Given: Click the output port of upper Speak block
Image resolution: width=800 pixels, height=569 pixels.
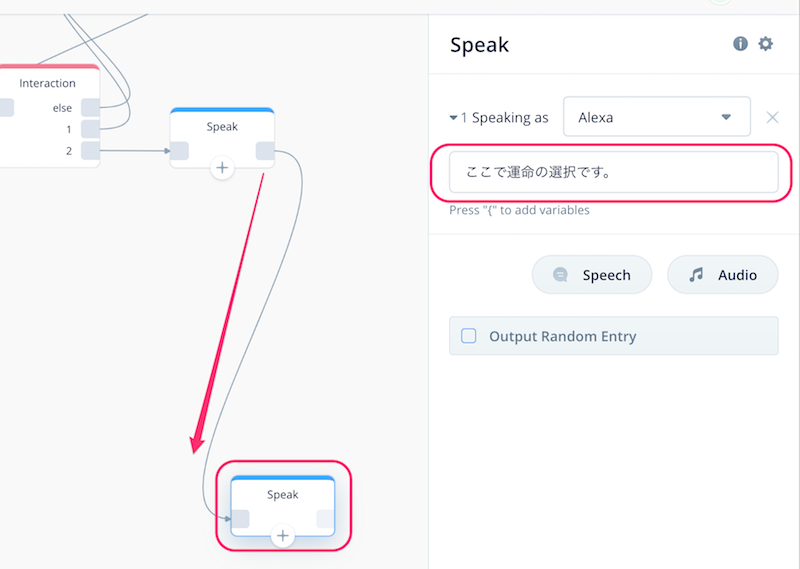Looking at the screenshot, I should pyautogui.click(x=265, y=151).
